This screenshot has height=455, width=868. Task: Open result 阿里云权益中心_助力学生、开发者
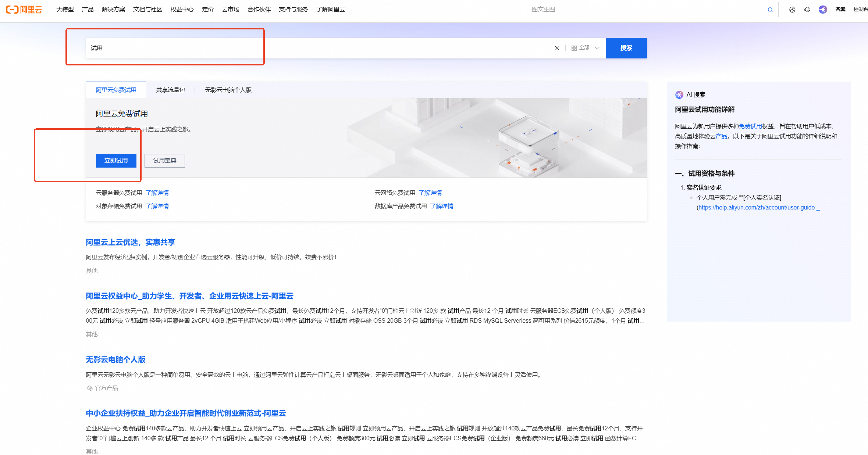point(189,296)
